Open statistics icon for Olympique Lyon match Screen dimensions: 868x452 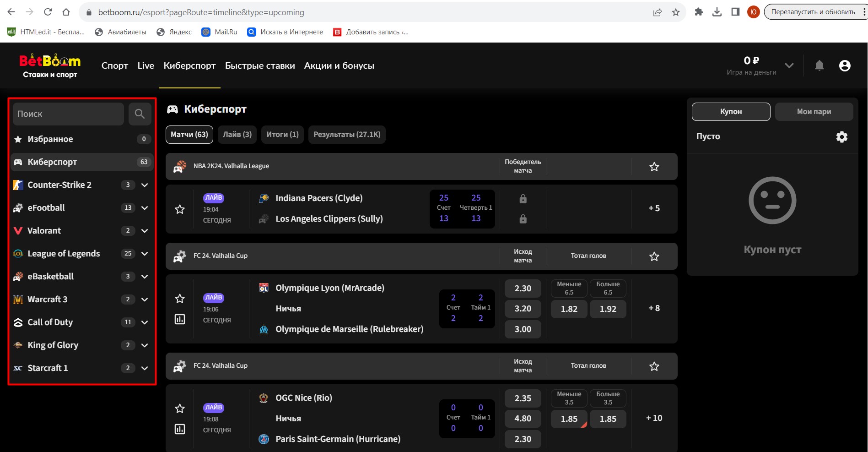coord(180,319)
